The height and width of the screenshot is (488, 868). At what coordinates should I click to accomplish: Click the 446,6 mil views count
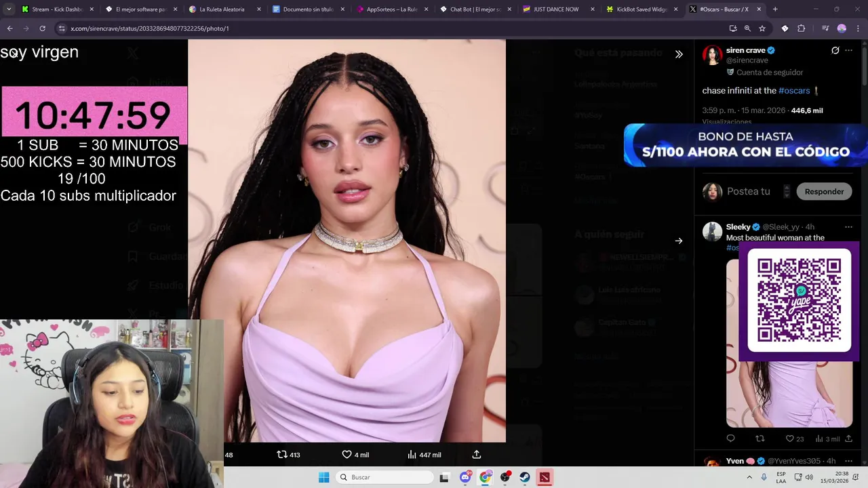(807, 110)
